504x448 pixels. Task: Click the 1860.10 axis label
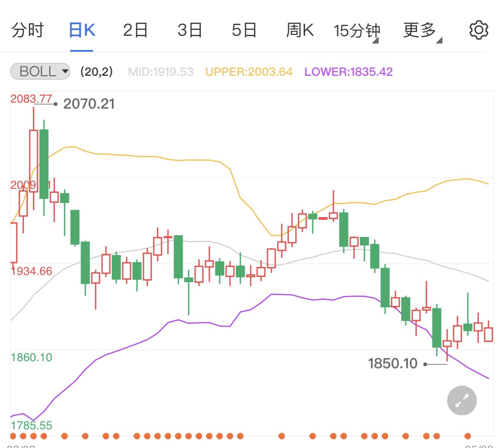point(31,357)
